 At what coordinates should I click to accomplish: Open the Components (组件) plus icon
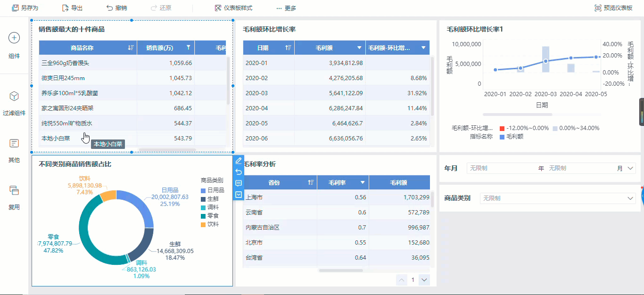coord(14,38)
